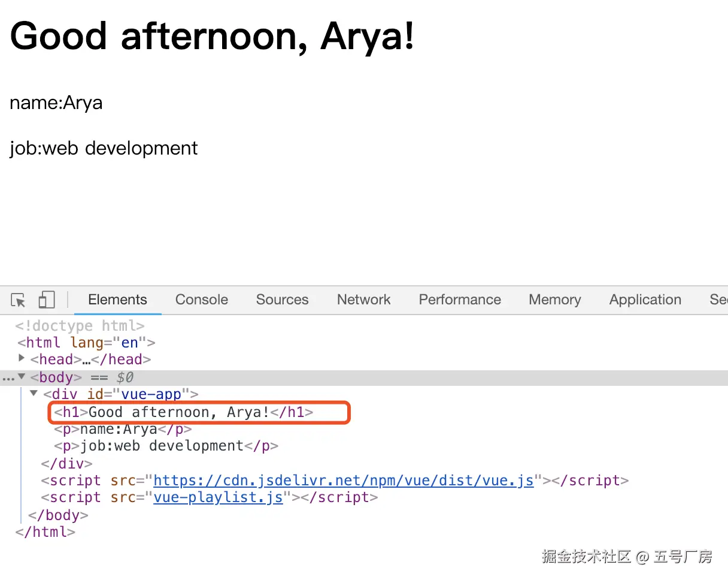Viewport: 728px width, 580px height.
Task: Select the p job:web development node
Action: click(x=166, y=446)
